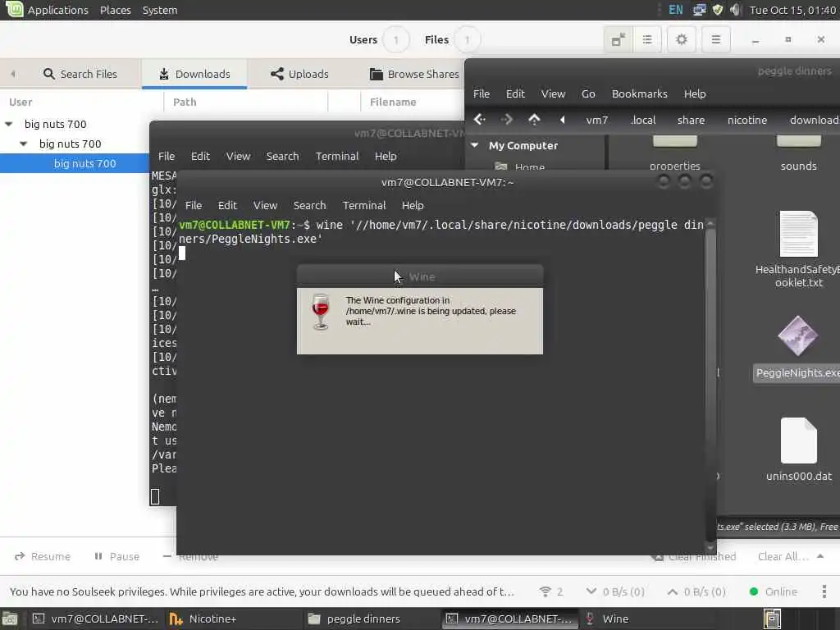Screen dimensions: 840x630
Task: Switch to the Search Files tab
Action: [x=80, y=74]
